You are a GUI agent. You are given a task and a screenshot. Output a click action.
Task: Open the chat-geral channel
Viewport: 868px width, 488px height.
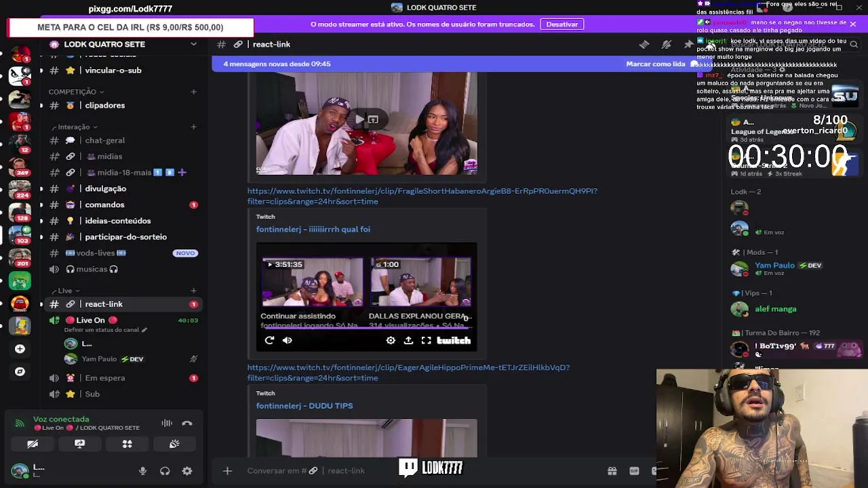click(122, 140)
